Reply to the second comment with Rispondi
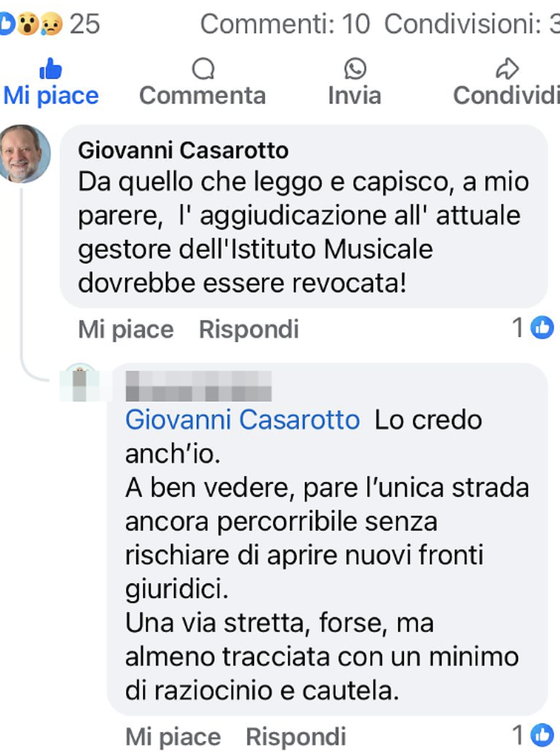Image resolution: width=560 pixels, height=753 pixels. 296,737
